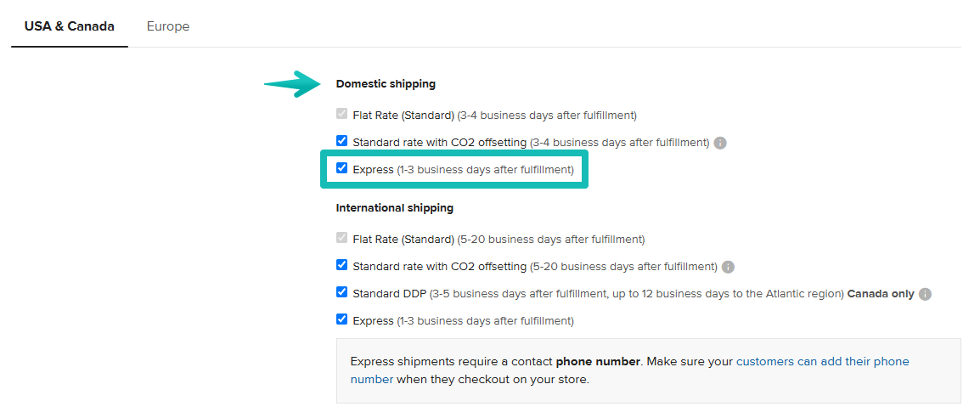The height and width of the screenshot is (418, 980).
Task: Switch to the Europe tab
Action: click(x=168, y=26)
